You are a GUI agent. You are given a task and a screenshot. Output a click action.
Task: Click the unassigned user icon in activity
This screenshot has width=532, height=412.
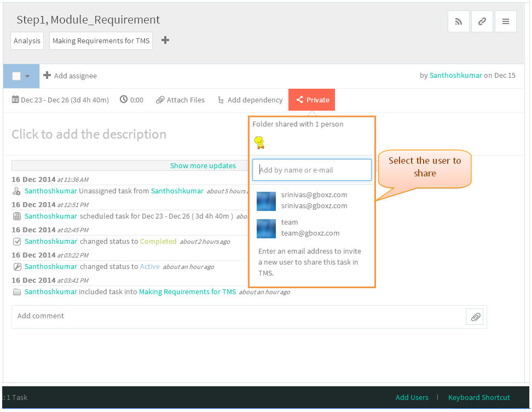coord(16,191)
